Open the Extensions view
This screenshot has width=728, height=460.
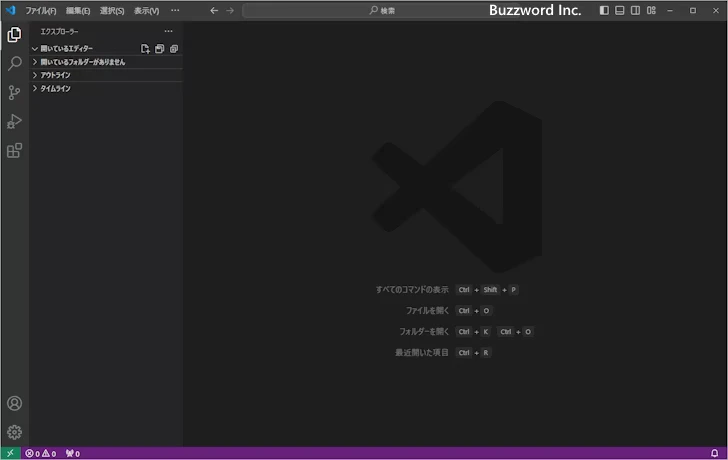click(14, 151)
